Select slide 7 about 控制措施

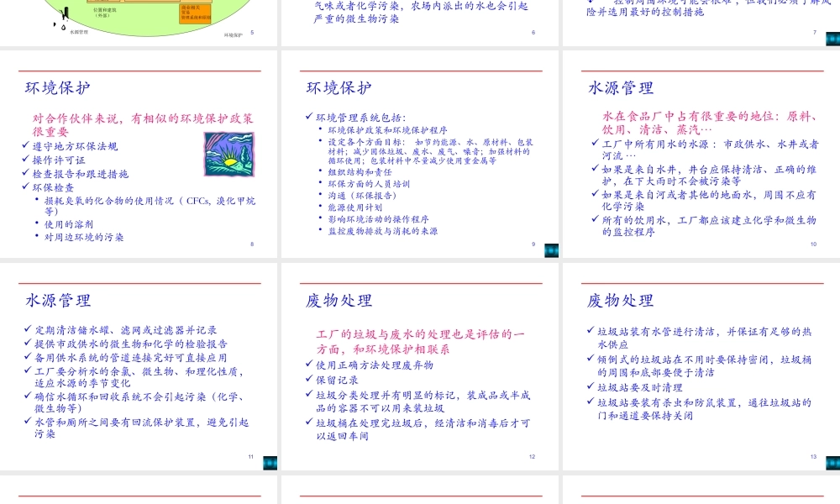[701, 23]
